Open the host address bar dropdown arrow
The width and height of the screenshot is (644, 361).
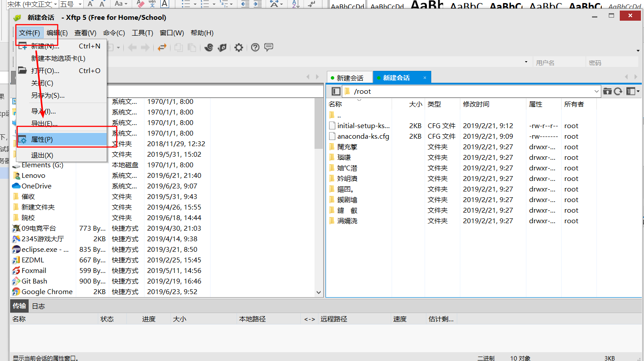(526, 62)
